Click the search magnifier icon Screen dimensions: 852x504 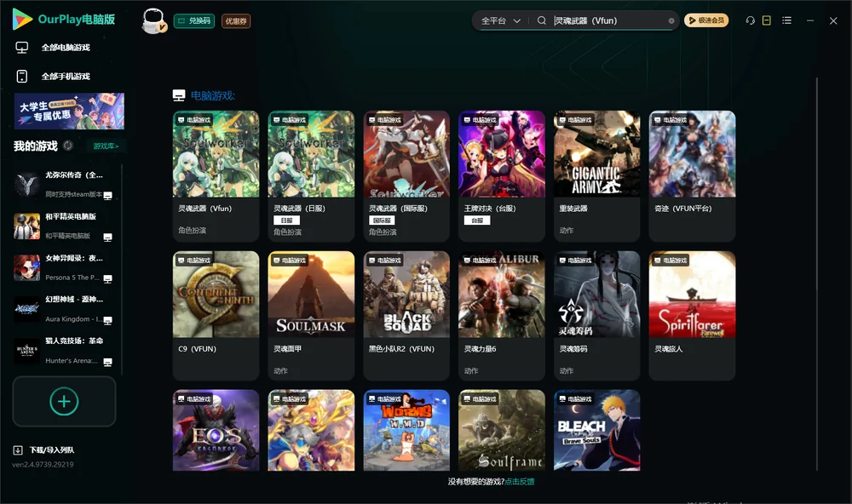point(542,20)
